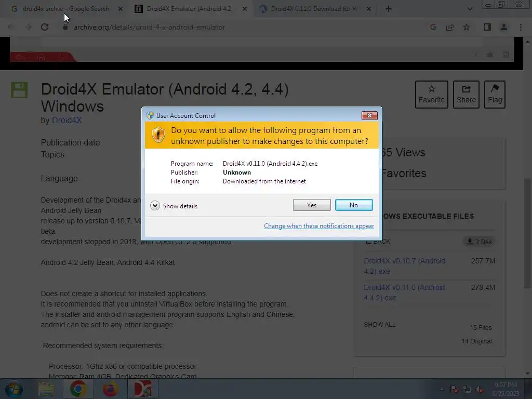Image resolution: width=532 pixels, height=399 pixels.
Task: Download Droid4X v0.10.7 (Android 4.2).exe
Action: point(404,266)
